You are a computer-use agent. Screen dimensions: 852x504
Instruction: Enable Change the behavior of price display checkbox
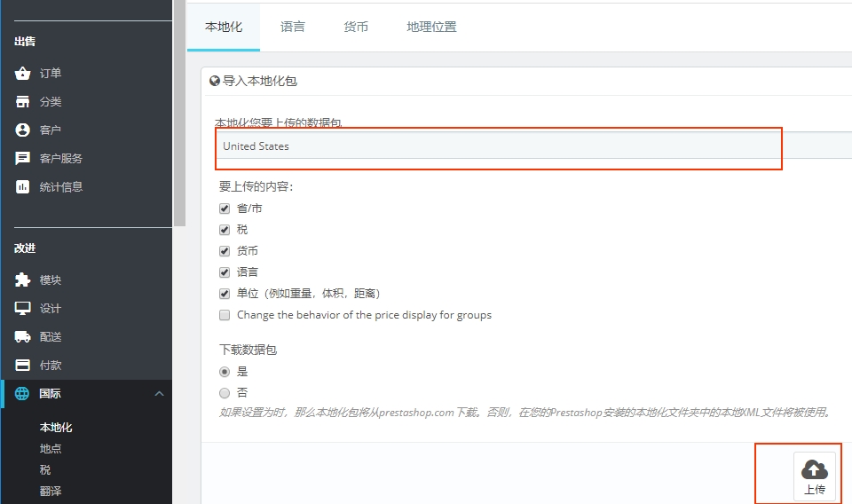(225, 315)
